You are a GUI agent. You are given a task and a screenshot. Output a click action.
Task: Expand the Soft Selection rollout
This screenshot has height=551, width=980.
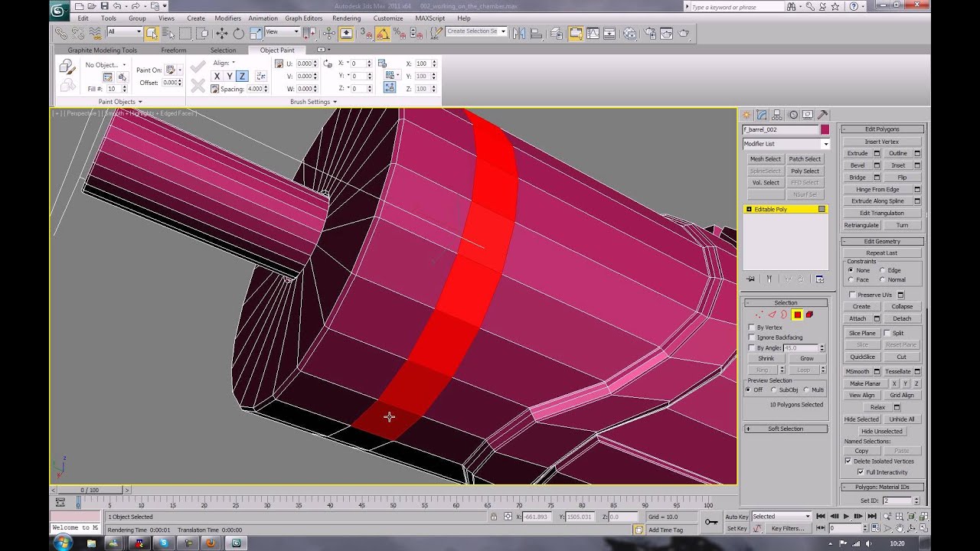786,429
